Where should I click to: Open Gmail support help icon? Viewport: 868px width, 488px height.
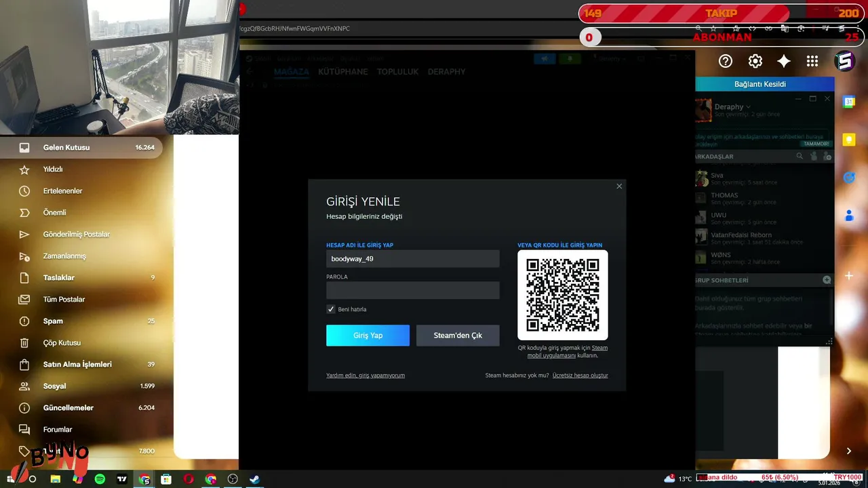726,61
